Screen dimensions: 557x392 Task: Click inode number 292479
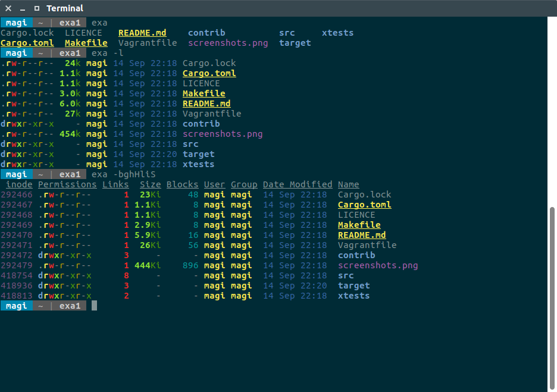pos(17,265)
